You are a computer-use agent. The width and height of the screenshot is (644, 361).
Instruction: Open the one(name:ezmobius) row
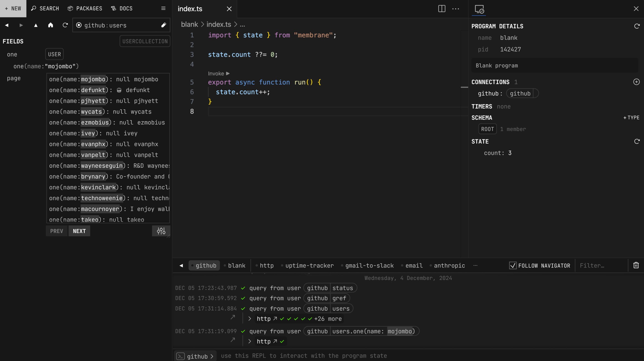pyautogui.click(x=108, y=122)
